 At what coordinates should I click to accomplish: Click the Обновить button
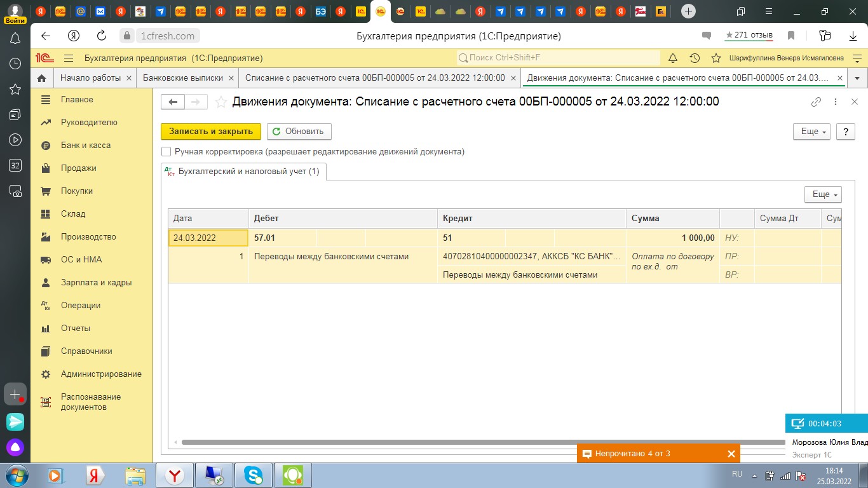pos(299,132)
